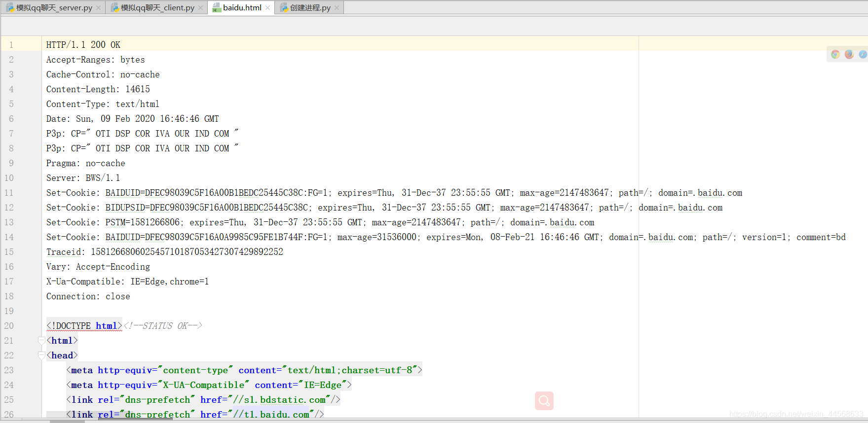Switch to 模拟qq聊天_server.py tab
Screen dimensions: 868x423
(54, 8)
